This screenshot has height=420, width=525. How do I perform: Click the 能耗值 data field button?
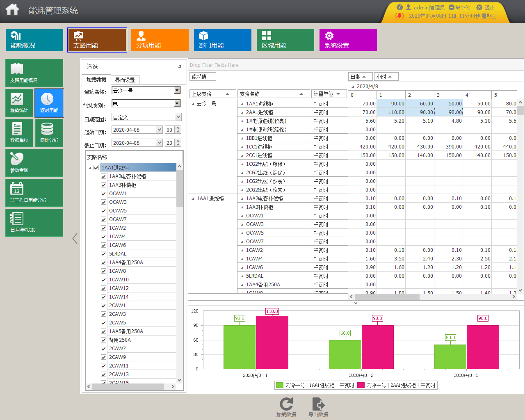coord(203,77)
